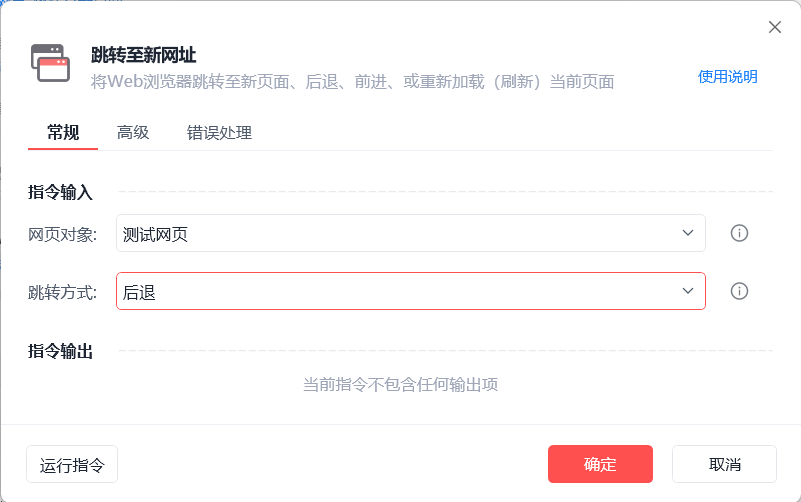Select the 测试网页 value in the combo box
Image resolution: width=801 pixels, height=502 pixels.
point(156,234)
